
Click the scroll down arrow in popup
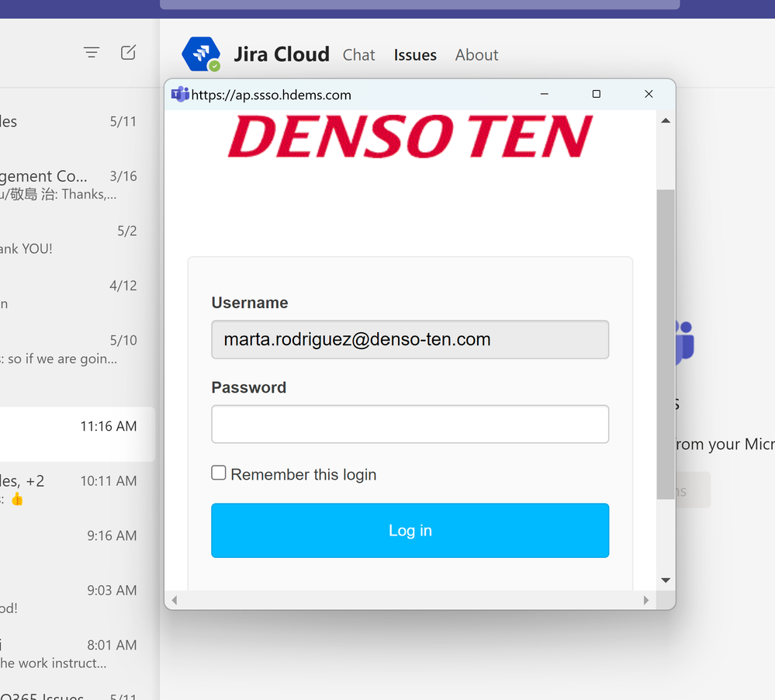(666, 580)
